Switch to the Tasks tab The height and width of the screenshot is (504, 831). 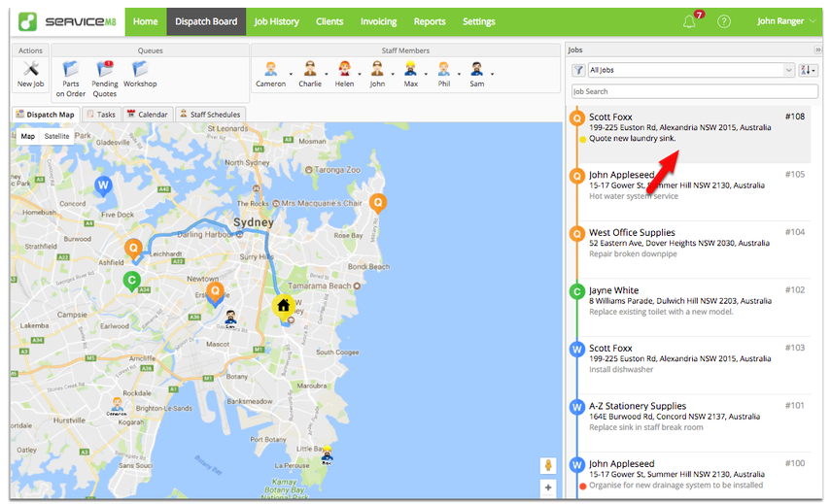coord(101,115)
